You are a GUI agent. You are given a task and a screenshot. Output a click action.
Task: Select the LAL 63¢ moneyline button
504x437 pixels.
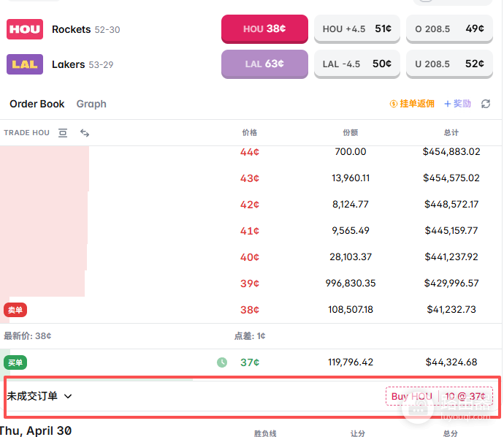tap(264, 64)
